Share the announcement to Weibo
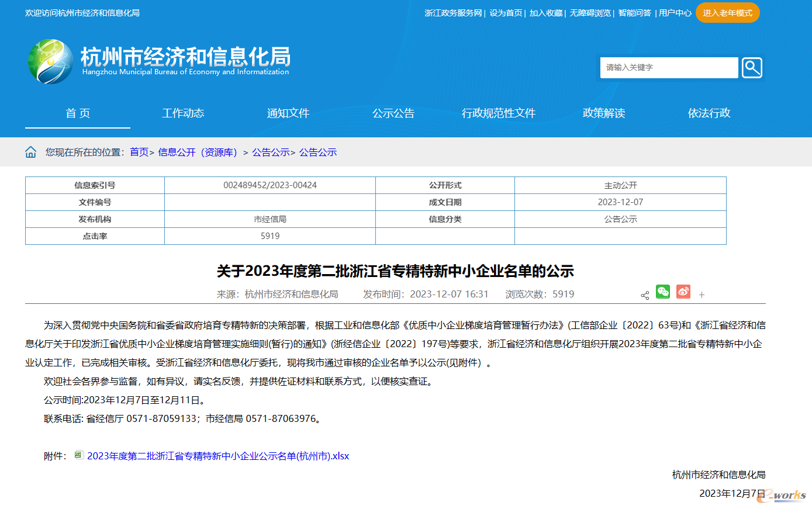 tap(683, 291)
